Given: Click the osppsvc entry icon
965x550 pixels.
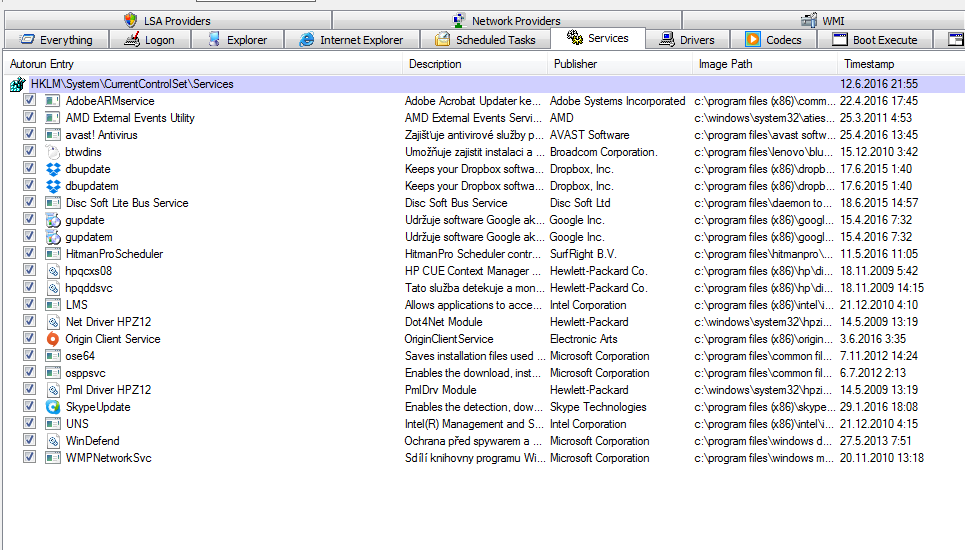Looking at the screenshot, I should coord(53,373).
